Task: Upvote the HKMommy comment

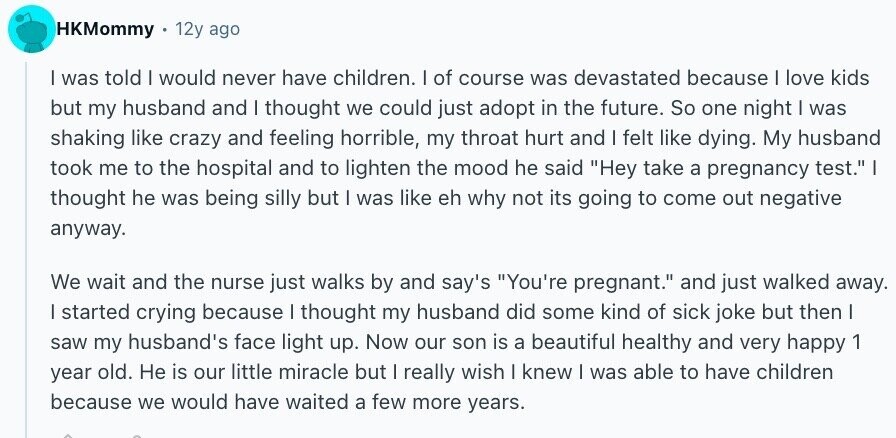Action: tap(68, 435)
